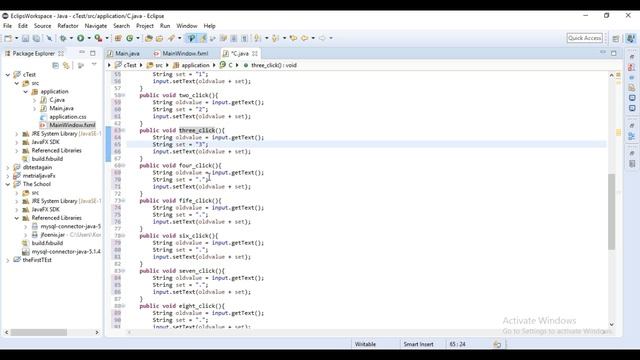Screen dimensions: 640x360
Task: Click the Open Task folder icon
Action: 160,38
